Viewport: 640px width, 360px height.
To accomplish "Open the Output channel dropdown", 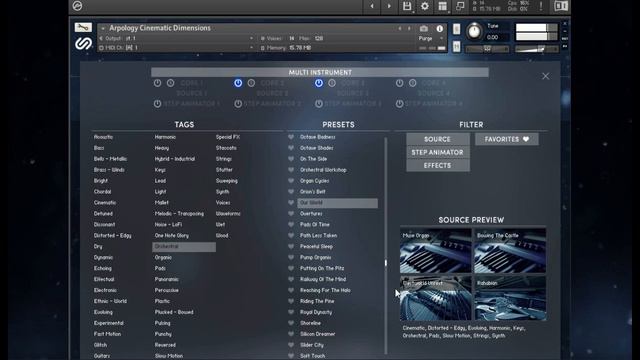I will click(x=251, y=38).
